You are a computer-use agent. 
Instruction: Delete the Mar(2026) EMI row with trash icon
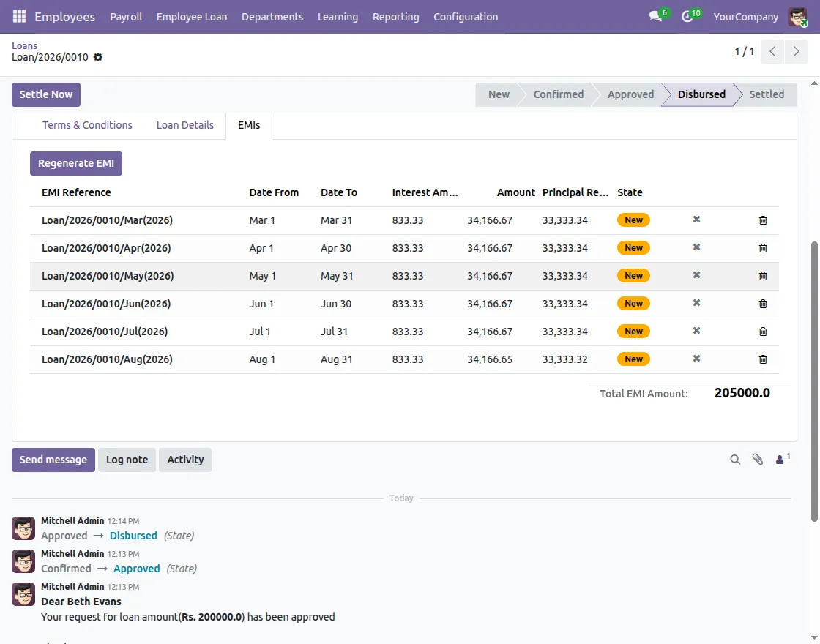click(x=763, y=220)
